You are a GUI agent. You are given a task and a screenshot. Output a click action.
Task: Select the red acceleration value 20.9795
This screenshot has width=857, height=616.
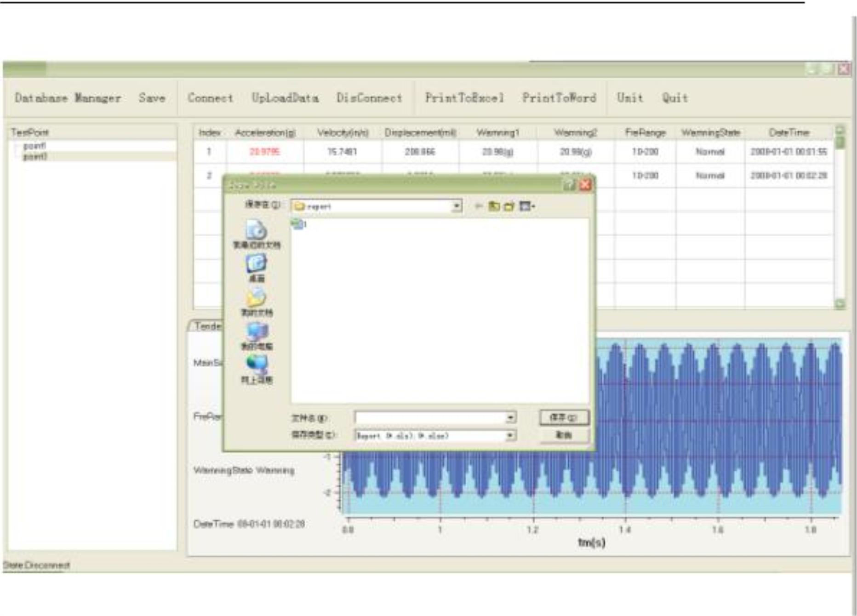pyautogui.click(x=264, y=152)
